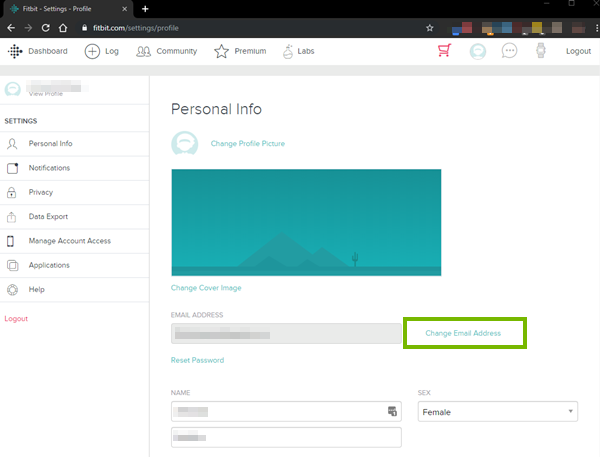600x457 pixels.
Task: Go back with browser back arrow
Action: point(11,28)
